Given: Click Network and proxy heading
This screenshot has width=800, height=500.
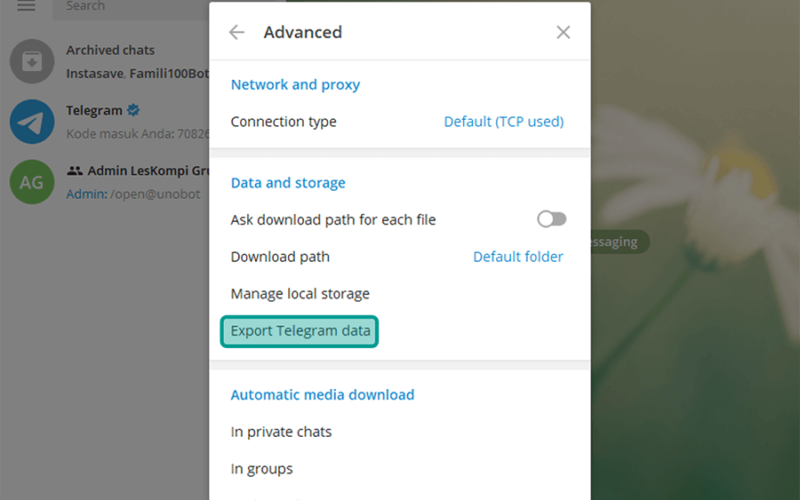Looking at the screenshot, I should click(295, 84).
